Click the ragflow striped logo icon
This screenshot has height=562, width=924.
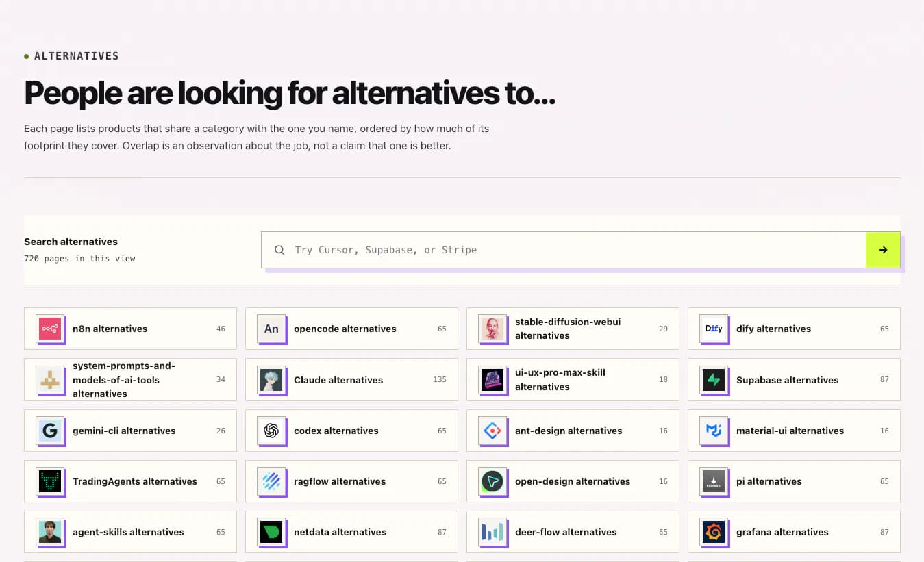(271, 481)
